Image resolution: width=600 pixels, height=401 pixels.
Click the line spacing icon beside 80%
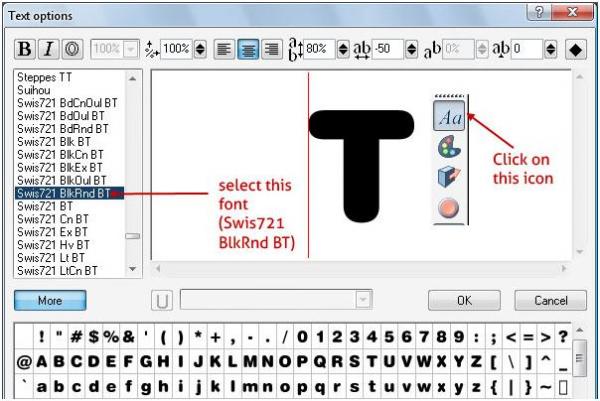[x=295, y=50]
